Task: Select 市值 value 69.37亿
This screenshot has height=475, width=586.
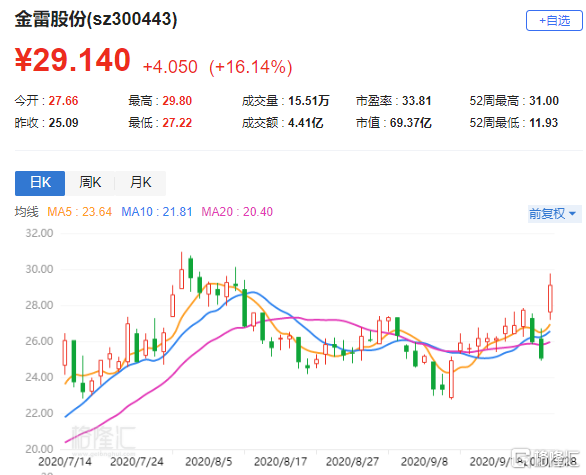Action: pyautogui.click(x=411, y=123)
